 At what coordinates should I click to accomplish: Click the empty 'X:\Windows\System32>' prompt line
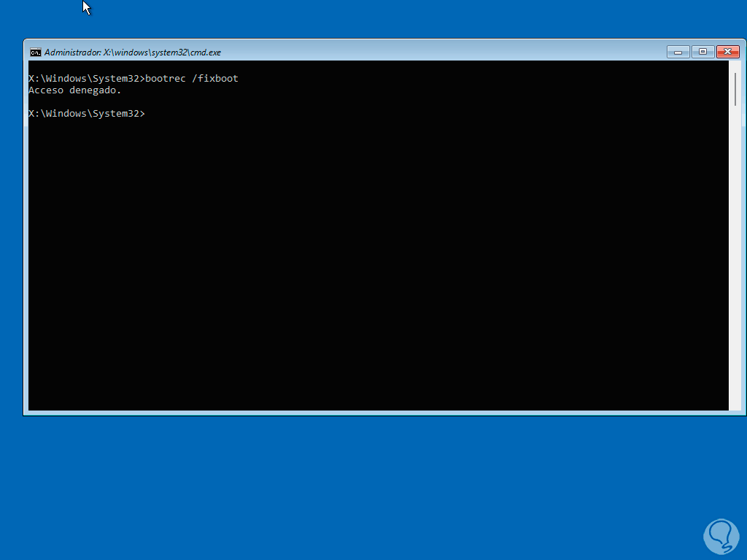coord(87,113)
